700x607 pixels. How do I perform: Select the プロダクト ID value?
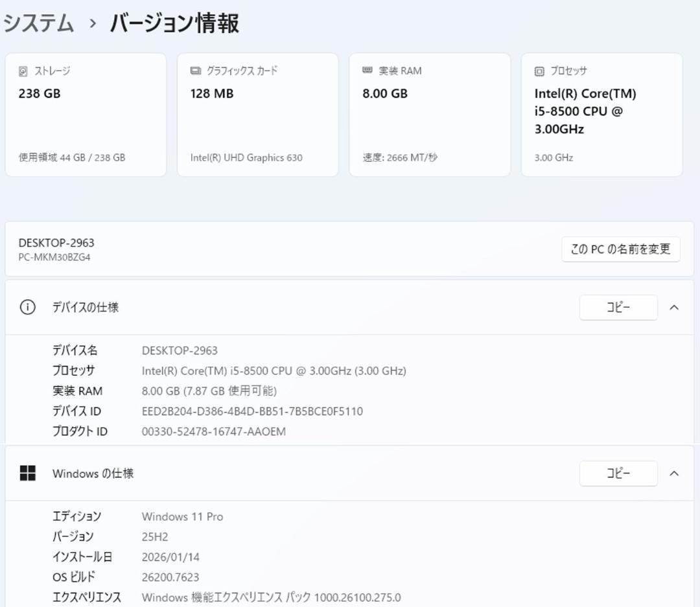[x=214, y=431]
